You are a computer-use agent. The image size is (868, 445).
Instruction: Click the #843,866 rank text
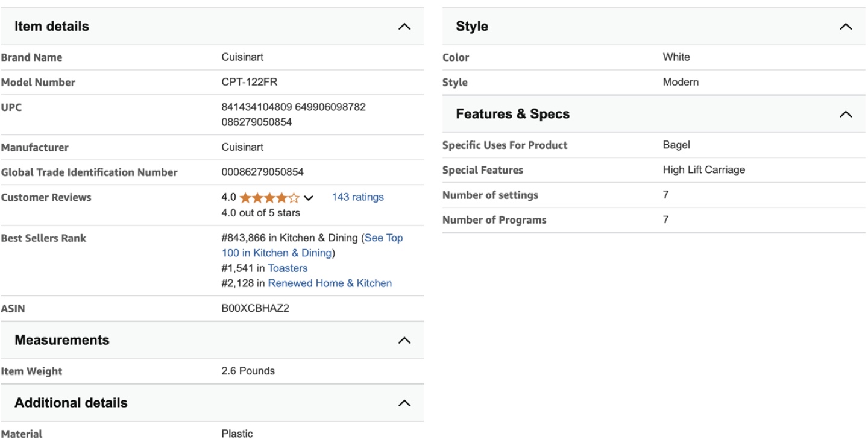point(244,238)
